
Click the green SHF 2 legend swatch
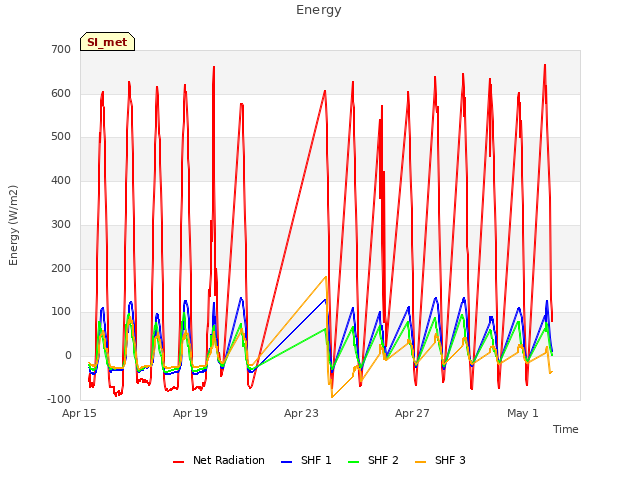point(353,462)
